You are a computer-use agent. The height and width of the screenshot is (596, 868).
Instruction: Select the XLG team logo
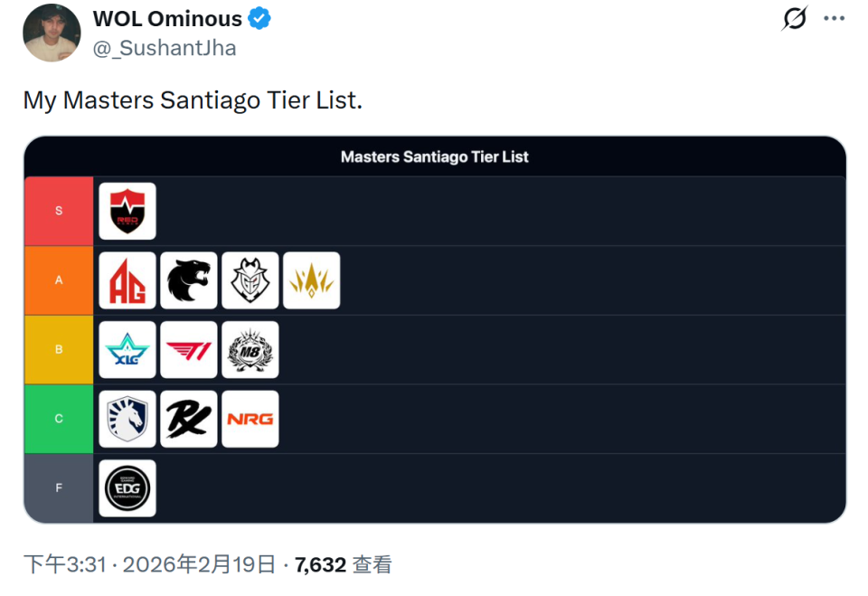coord(127,350)
